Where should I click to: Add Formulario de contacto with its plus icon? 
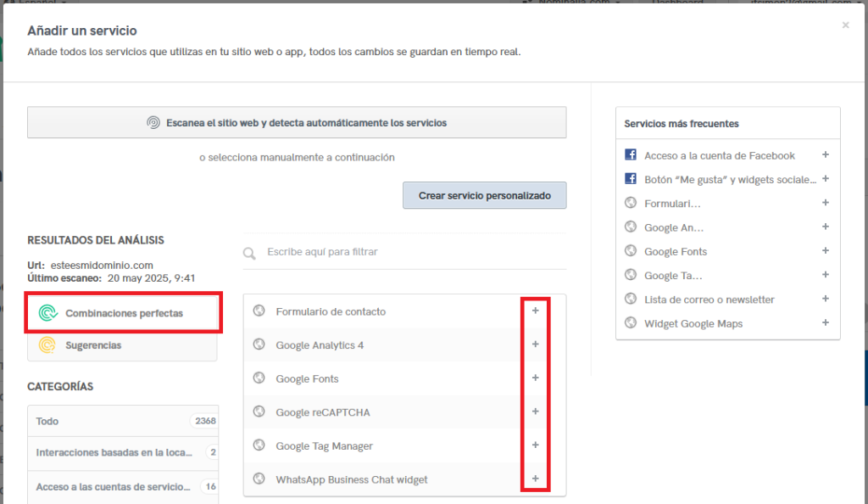(536, 311)
